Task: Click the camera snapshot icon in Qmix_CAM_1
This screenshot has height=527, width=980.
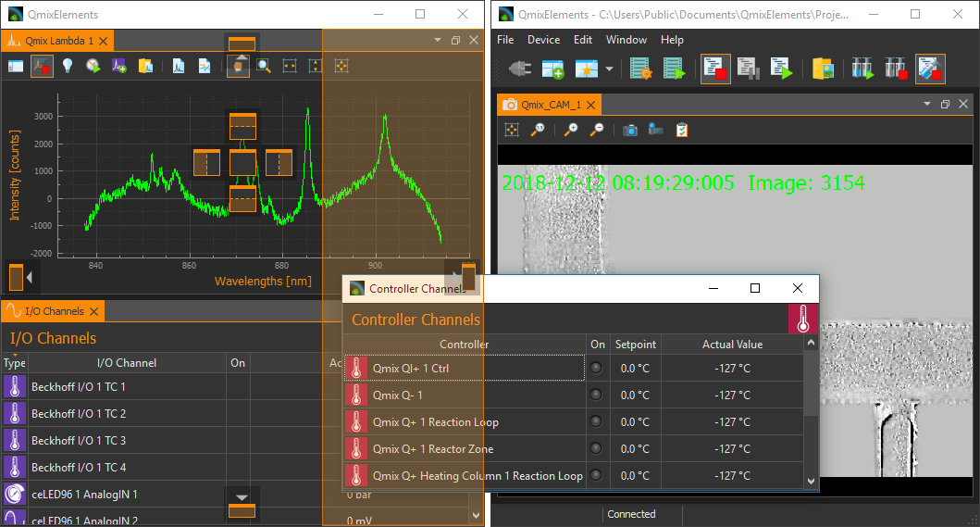Action: tap(630, 131)
